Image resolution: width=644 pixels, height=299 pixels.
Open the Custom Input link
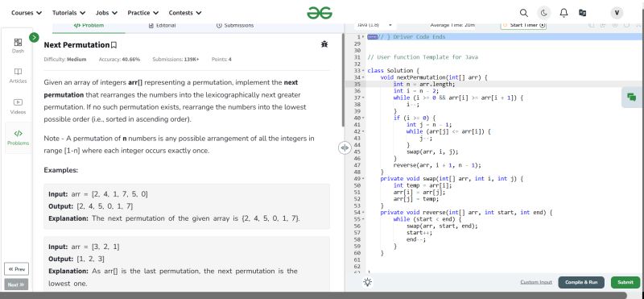pyautogui.click(x=536, y=282)
